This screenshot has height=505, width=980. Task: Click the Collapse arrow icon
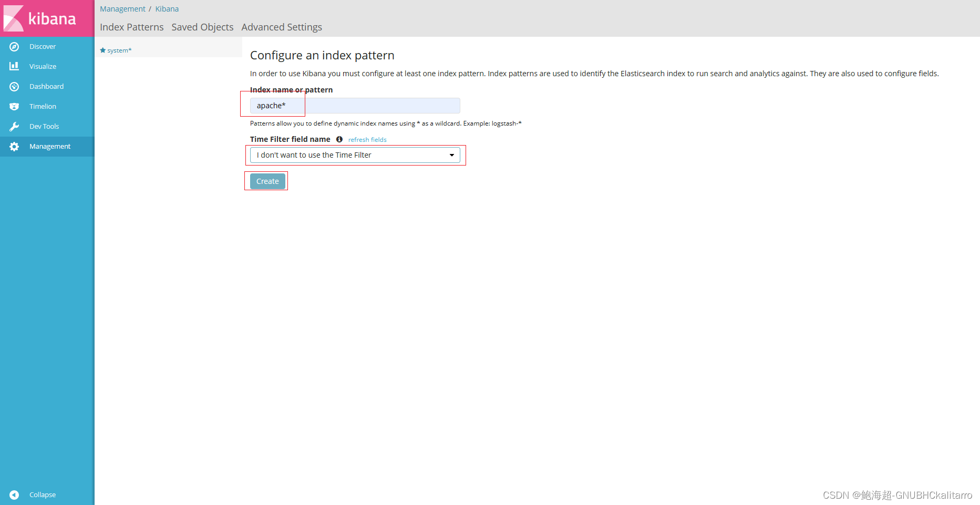[14, 495]
